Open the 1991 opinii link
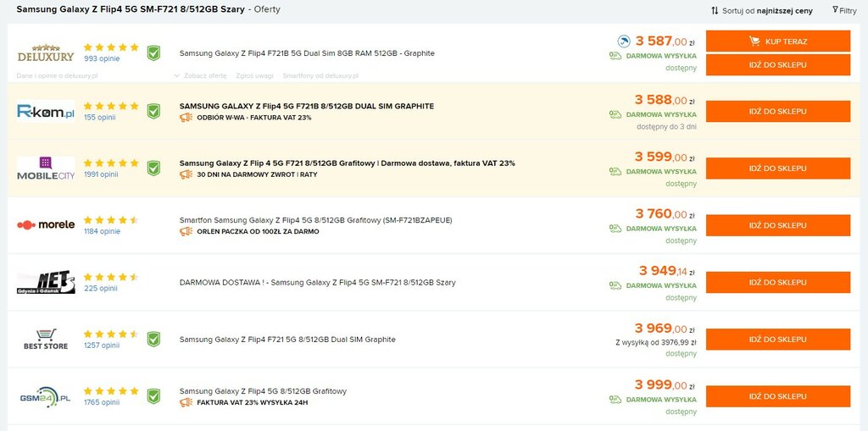The image size is (868, 431). coord(102,174)
